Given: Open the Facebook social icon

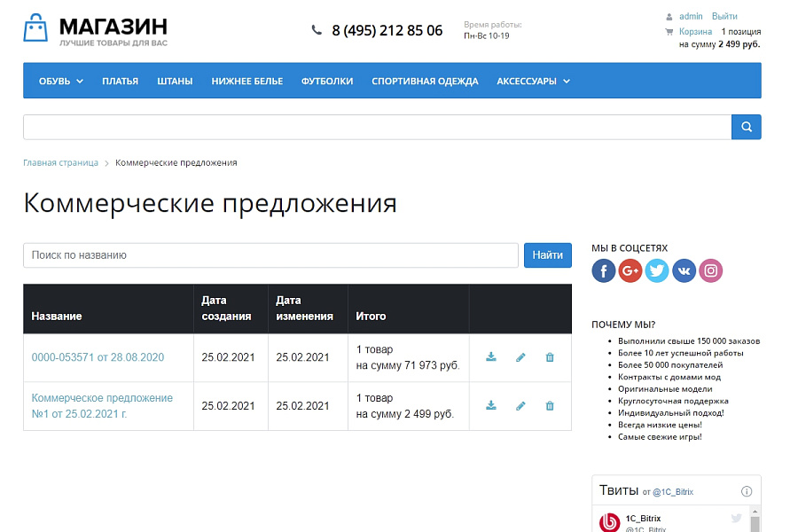Looking at the screenshot, I should [x=604, y=270].
